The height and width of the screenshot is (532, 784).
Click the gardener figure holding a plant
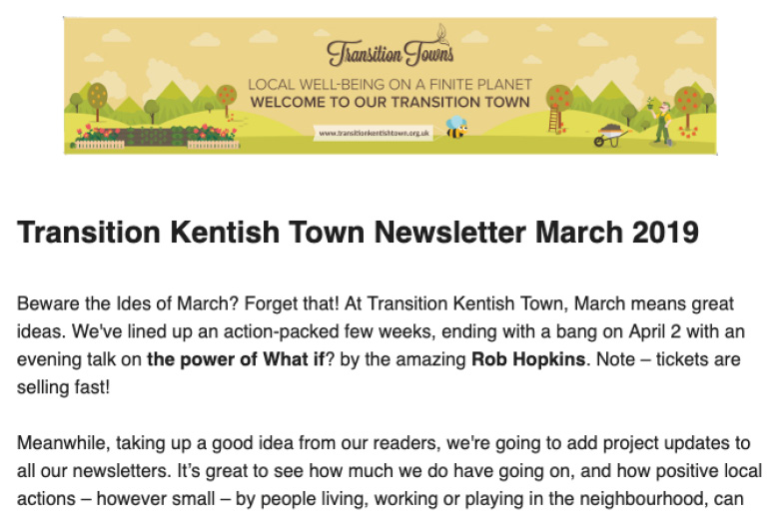(x=660, y=121)
